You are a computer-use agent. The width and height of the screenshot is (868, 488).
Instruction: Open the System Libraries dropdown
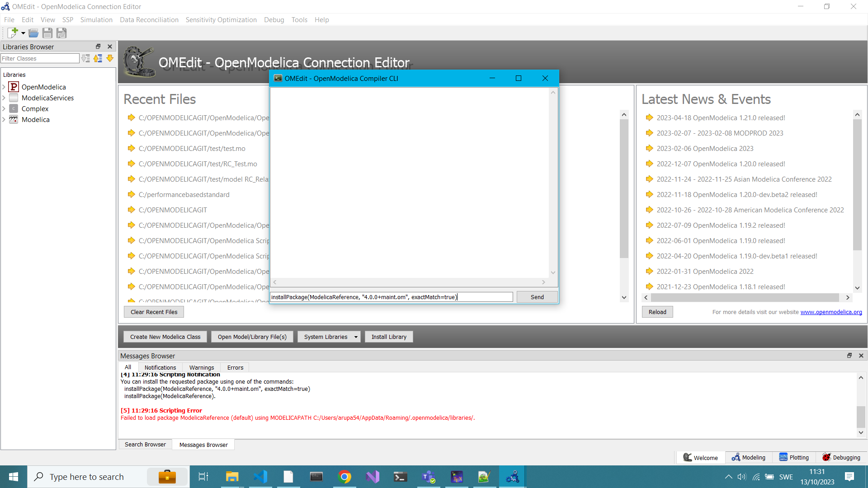point(355,337)
